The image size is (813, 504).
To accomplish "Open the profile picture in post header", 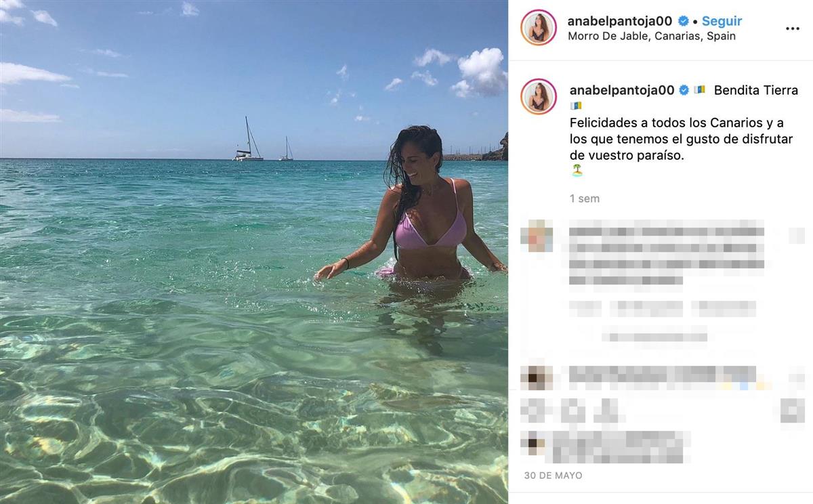I will point(539,28).
